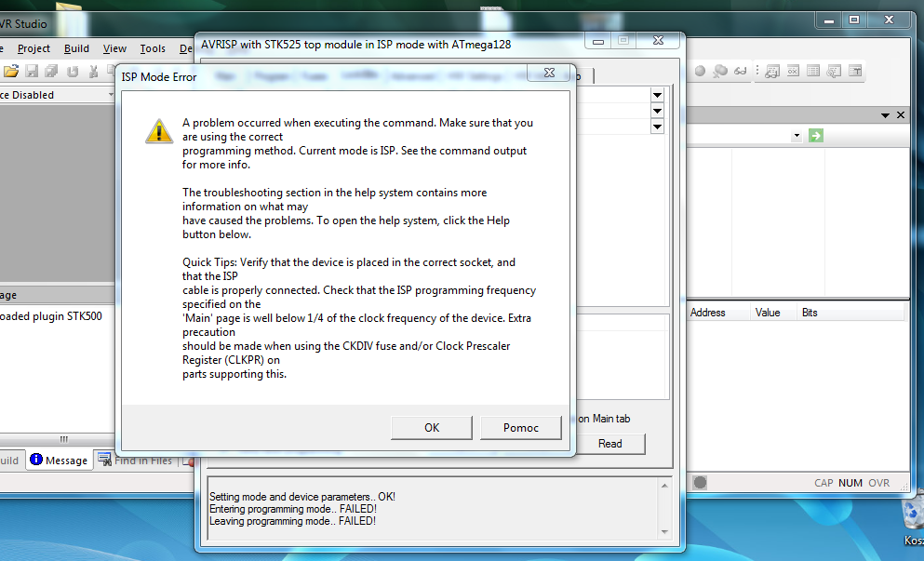Close the AVRISP programming window
The width and height of the screenshot is (924, 561).
click(658, 40)
